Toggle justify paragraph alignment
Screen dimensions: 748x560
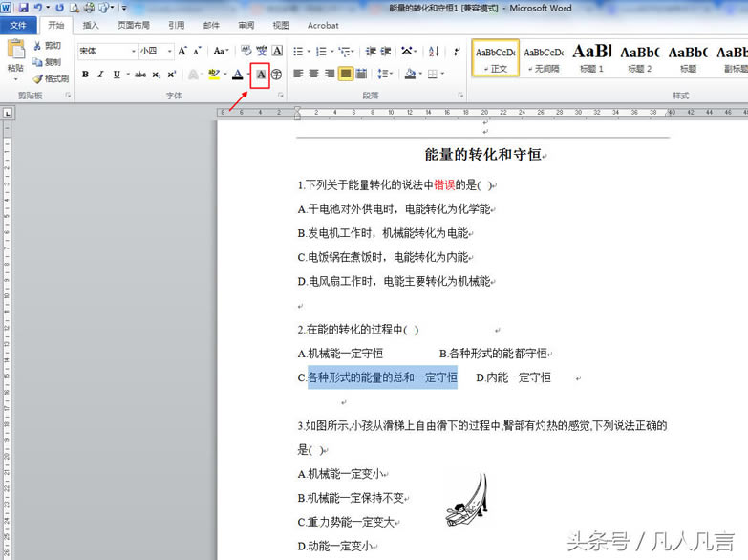346,75
